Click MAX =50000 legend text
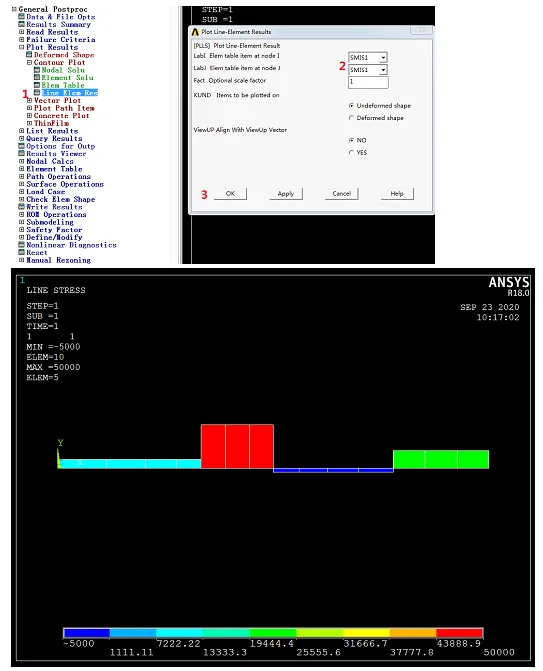543x671 pixels. click(x=53, y=367)
